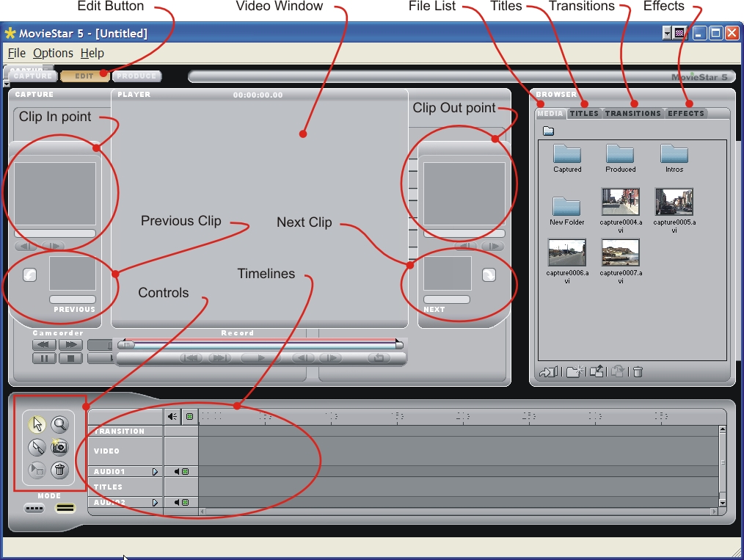Stop the camcorder
744x560 pixels.
(x=70, y=358)
